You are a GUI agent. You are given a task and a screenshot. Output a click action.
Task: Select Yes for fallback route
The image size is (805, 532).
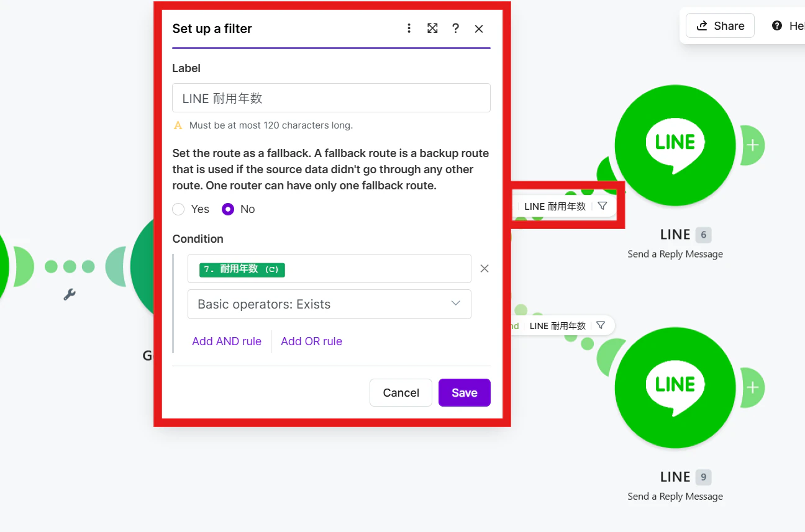click(178, 209)
